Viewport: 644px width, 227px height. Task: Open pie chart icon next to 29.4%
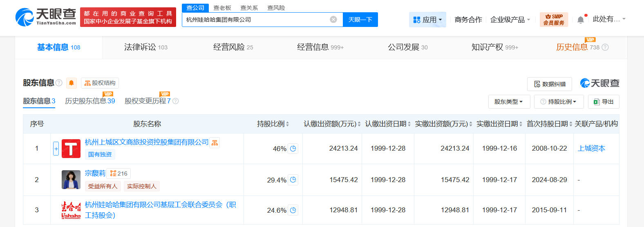(293, 180)
